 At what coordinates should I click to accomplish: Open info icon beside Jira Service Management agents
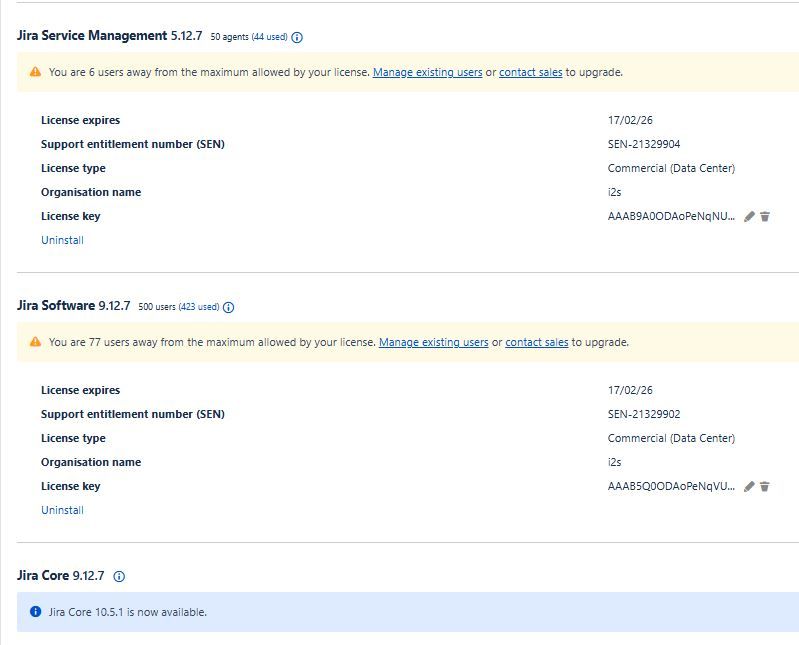(297, 37)
